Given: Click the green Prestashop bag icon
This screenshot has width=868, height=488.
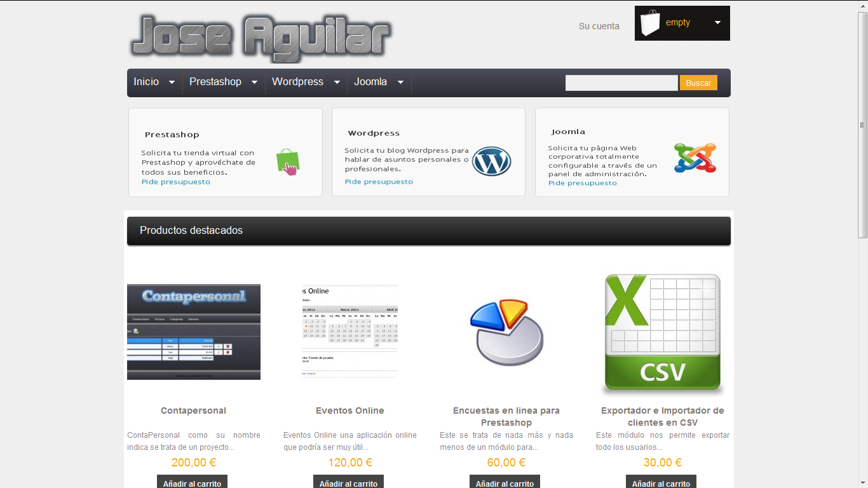Looking at the screenshot, I should click(288, 161).
